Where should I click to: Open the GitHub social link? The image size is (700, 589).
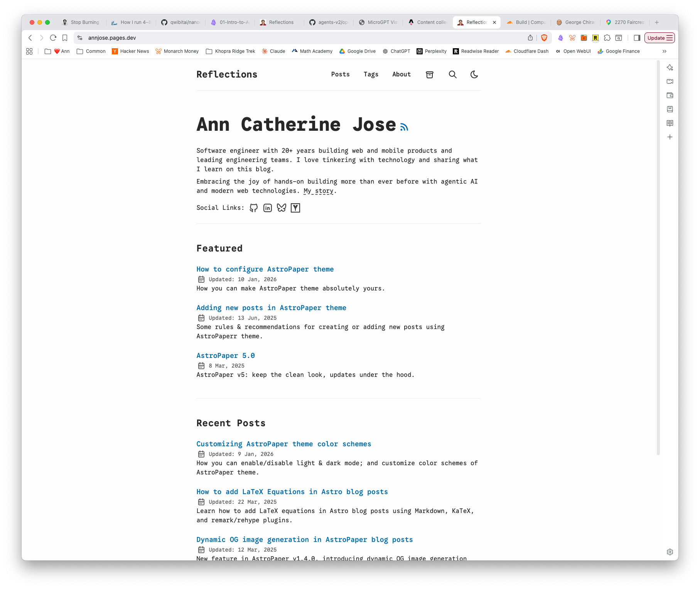click(253, 208)
